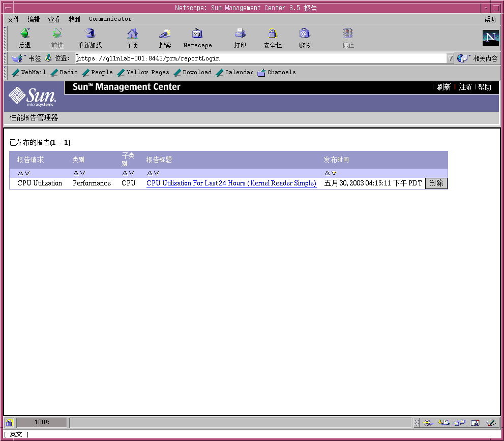504x441 pixels.
Task: Open the Radio bookmark link
Action: 64,72
